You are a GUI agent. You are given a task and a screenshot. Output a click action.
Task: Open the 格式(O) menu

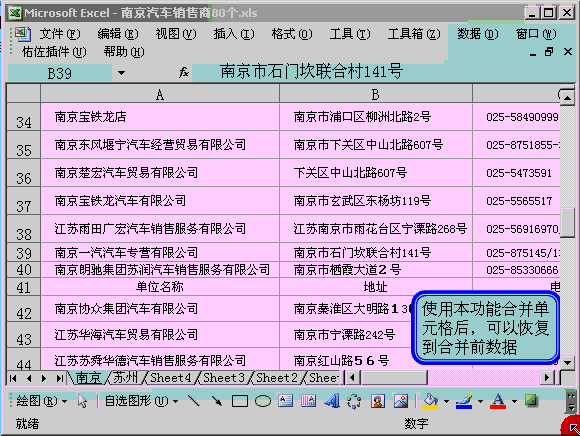pos(291,34)
